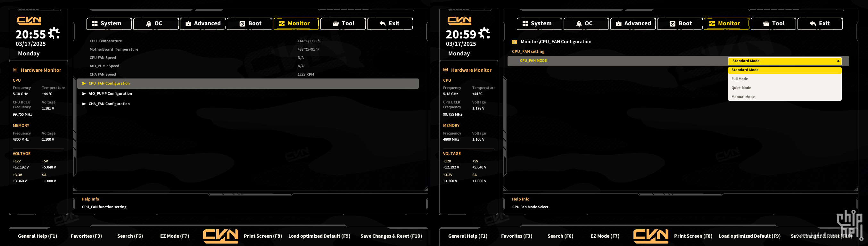
Task: Click the arrow icon beside CHA_FAN Configuration
Action: tap(84, 104)
